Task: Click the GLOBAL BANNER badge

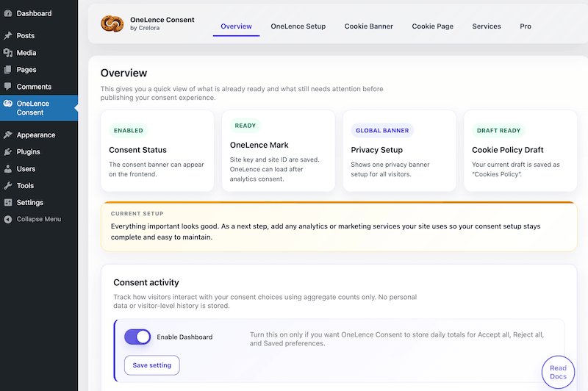Action: tap(382, 131)
